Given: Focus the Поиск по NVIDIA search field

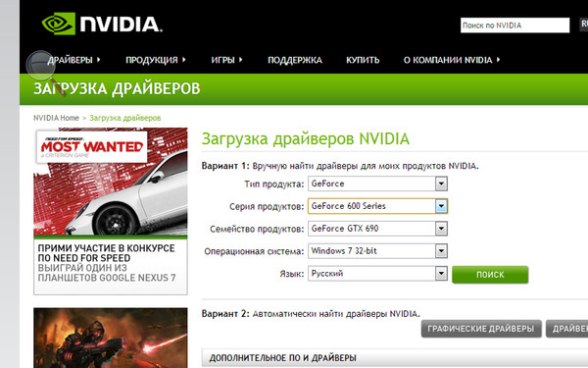Looking at the screenshot, I should [514, 26].
